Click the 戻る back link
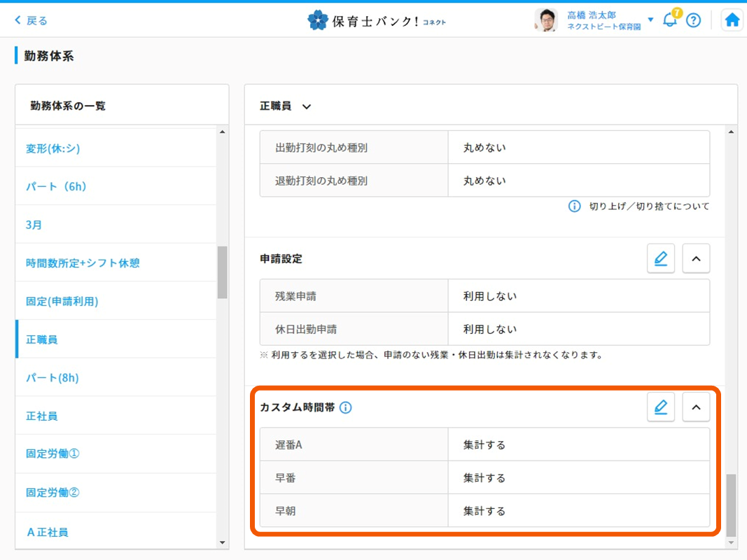 [x=31, y=20]
